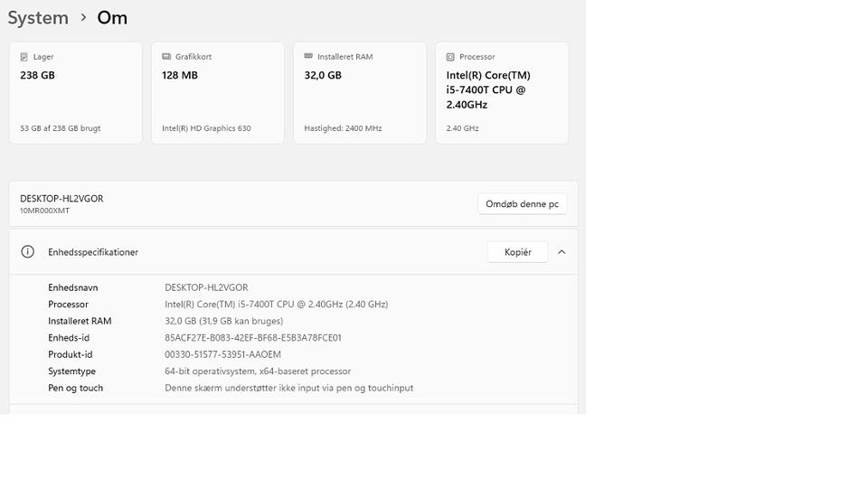Click the Hastighed: 2400 MHz text
Image resolution: width=868 pixels, height=488 pixels.
click(343, 128)
